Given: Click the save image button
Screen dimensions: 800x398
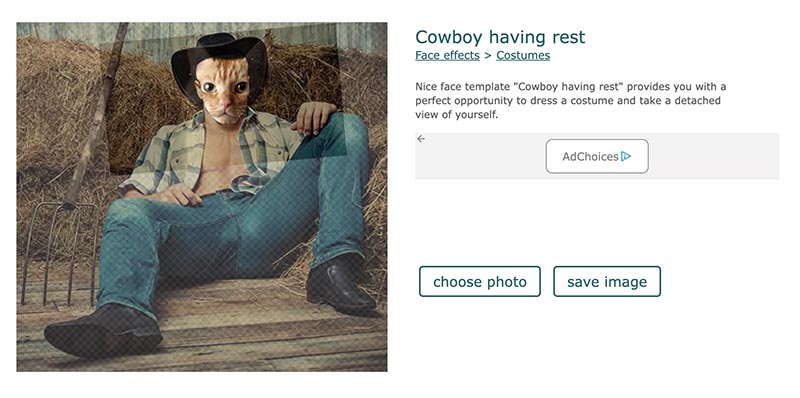Looking at the screenshot, I should click(x=607, y=281).
